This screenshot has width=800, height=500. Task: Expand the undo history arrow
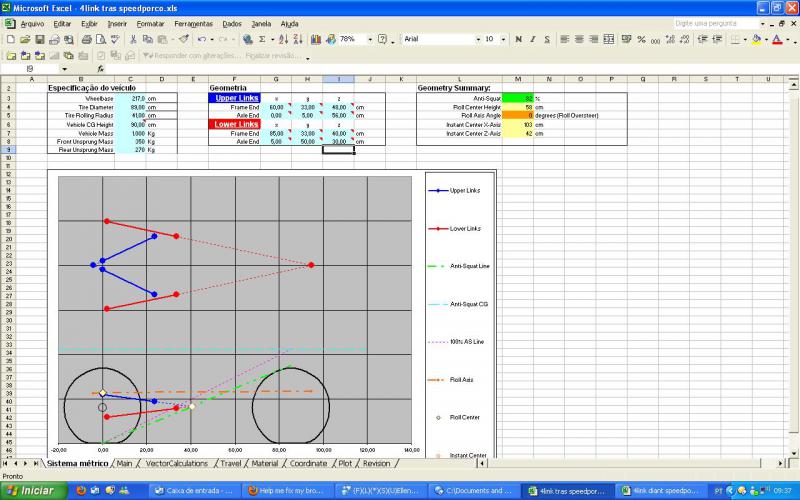coord(212,39)
